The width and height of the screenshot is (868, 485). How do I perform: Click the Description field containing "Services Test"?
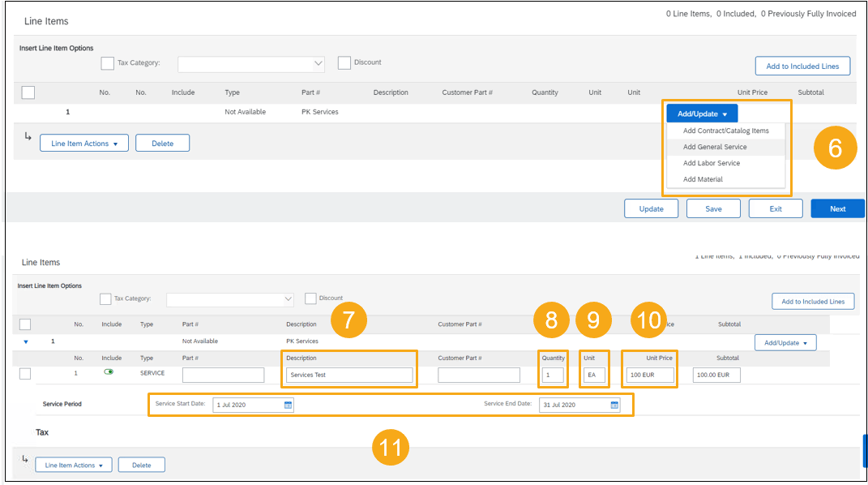click(348, 375)
